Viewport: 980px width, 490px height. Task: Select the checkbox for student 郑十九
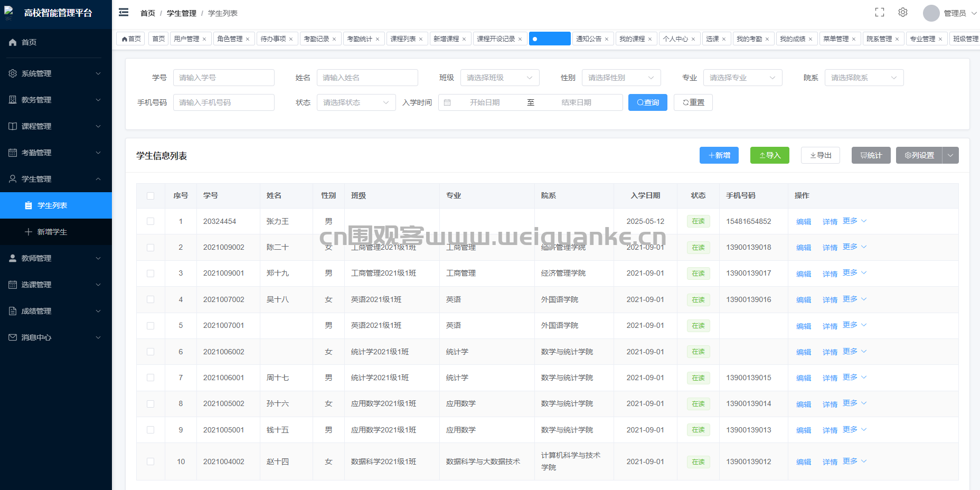pos(150,274)
